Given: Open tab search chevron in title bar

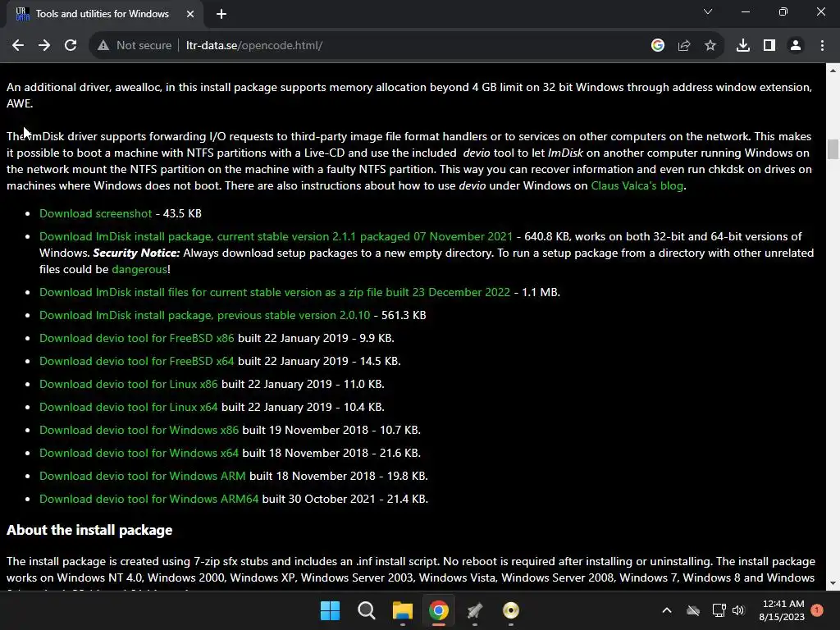Looking at the screenshot, I should point(708,11).
